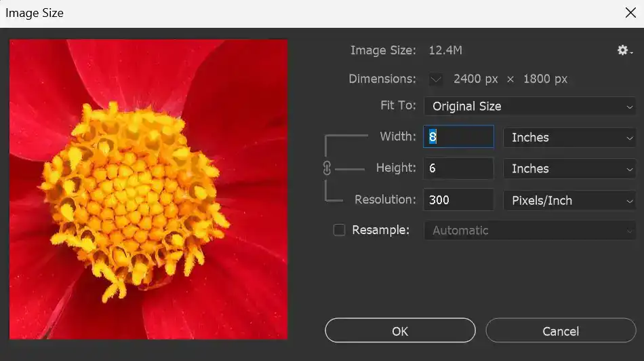Toggle the constrain proportions chain link
This screenshot has height=361, width=644.
tap(327, 168)
